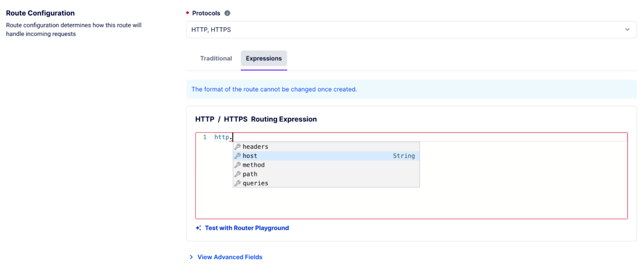
Task: Choose queries from the suggestion list
Action: point(255,183)
